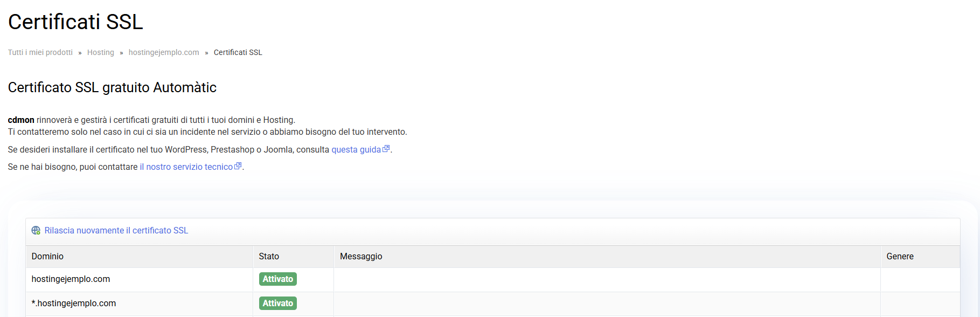The width and height of the screenshot is (980, 317).
Task: Click the Dominio column header
Action: (x=47, y=257)
